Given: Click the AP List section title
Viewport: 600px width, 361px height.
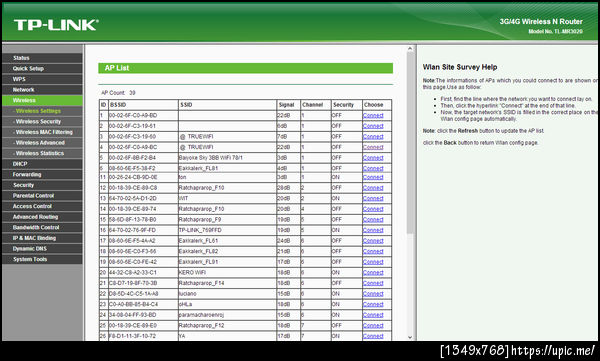Looking at the screenshot, I should pos(117,68).
